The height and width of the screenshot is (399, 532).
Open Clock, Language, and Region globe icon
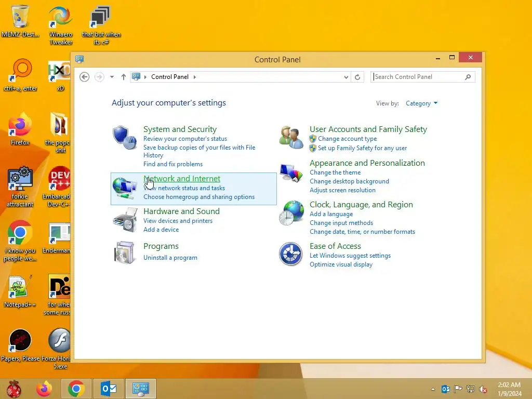point(291,213)
